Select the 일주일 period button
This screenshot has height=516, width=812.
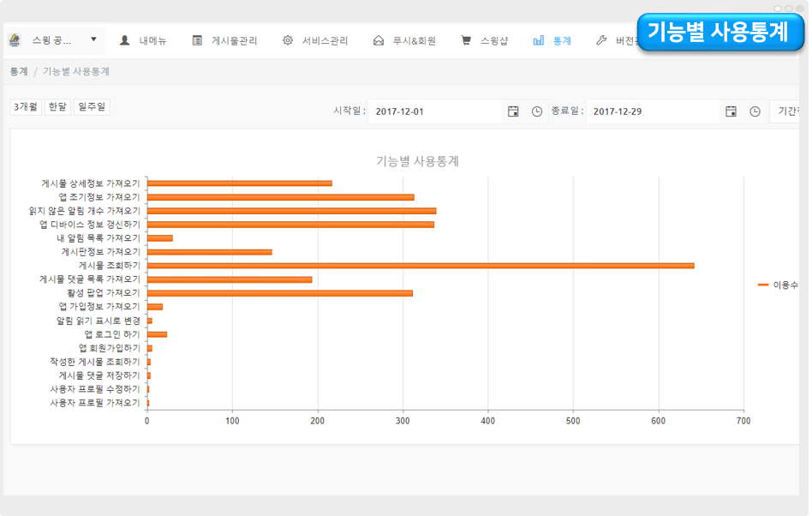(x=92, y=107)
